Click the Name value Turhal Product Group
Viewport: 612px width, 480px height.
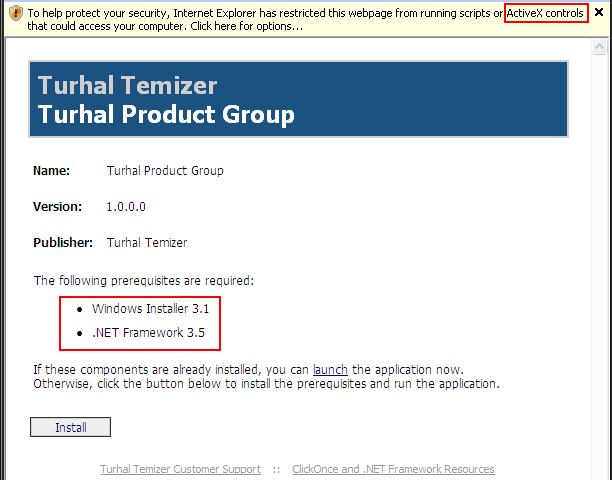click(165, 171)
